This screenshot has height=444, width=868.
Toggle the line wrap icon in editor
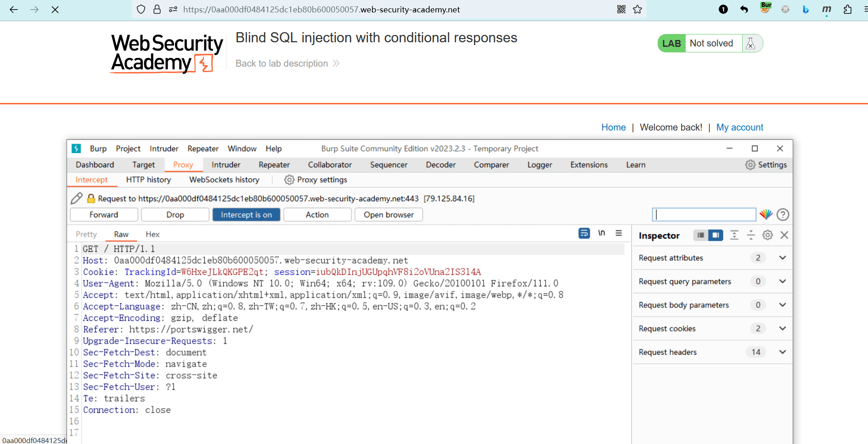click(x=584, y=233)
